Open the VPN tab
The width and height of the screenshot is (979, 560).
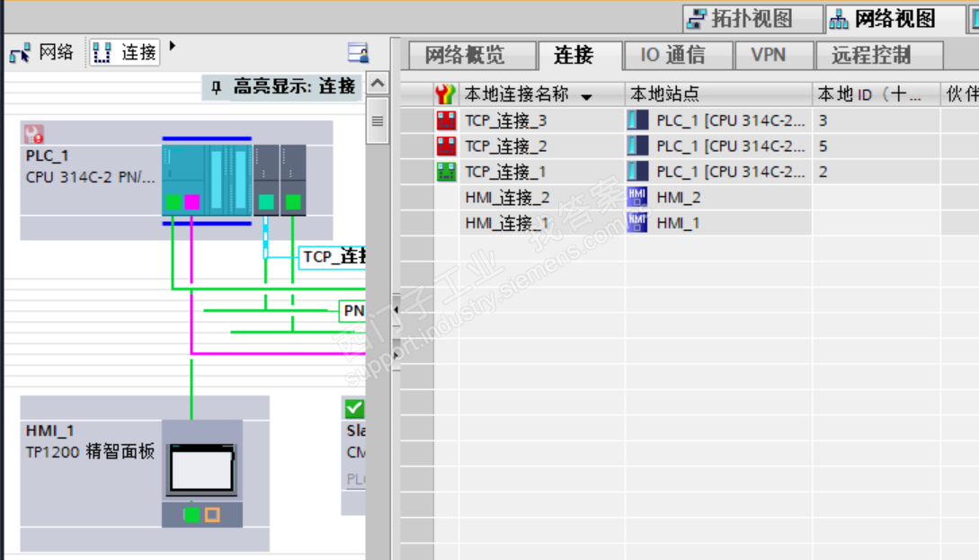774,56
